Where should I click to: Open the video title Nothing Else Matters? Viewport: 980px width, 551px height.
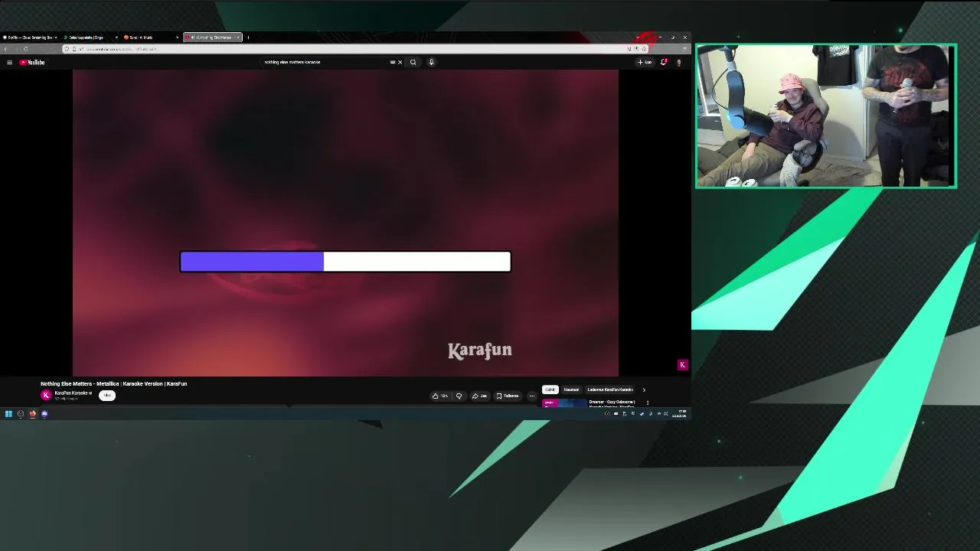114,383
